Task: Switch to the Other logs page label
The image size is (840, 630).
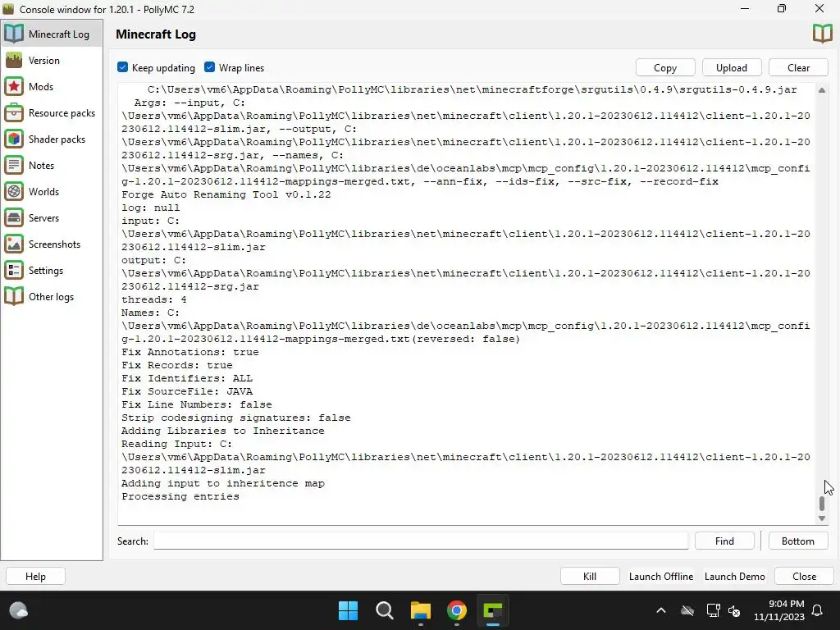Action: (51, 297)
